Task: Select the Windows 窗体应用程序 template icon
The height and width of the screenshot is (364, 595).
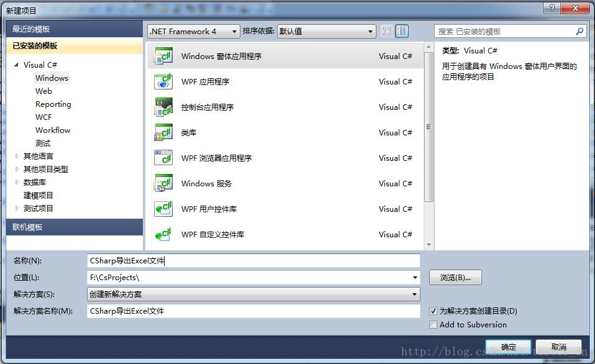Action: (163, 56)
